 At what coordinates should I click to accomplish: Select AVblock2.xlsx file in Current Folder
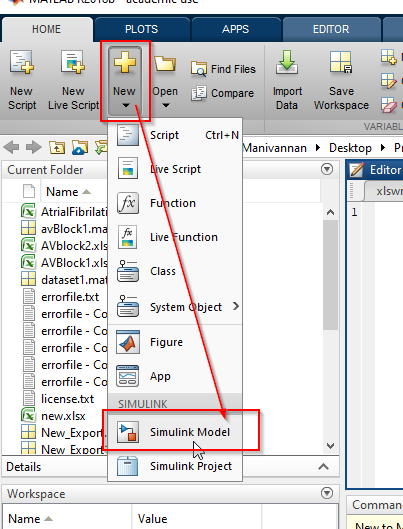[x=74, y=246]
